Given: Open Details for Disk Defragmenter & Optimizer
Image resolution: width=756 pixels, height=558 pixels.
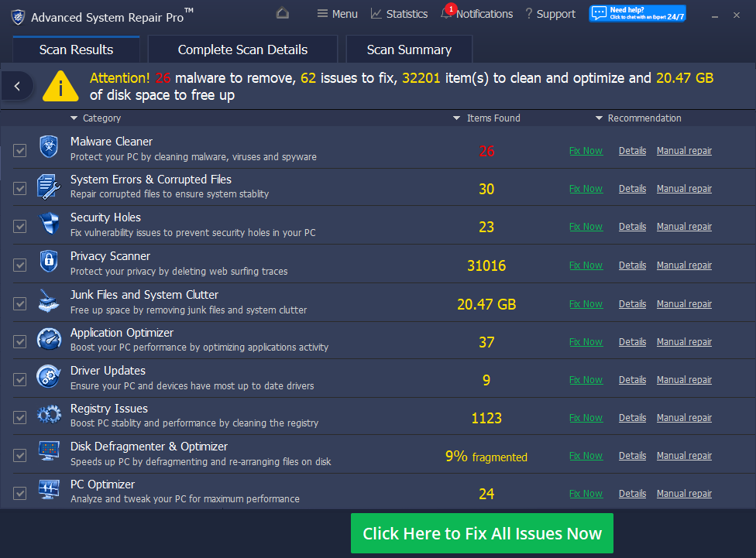Looking at the screenshot, I should (x=632, y=455).
